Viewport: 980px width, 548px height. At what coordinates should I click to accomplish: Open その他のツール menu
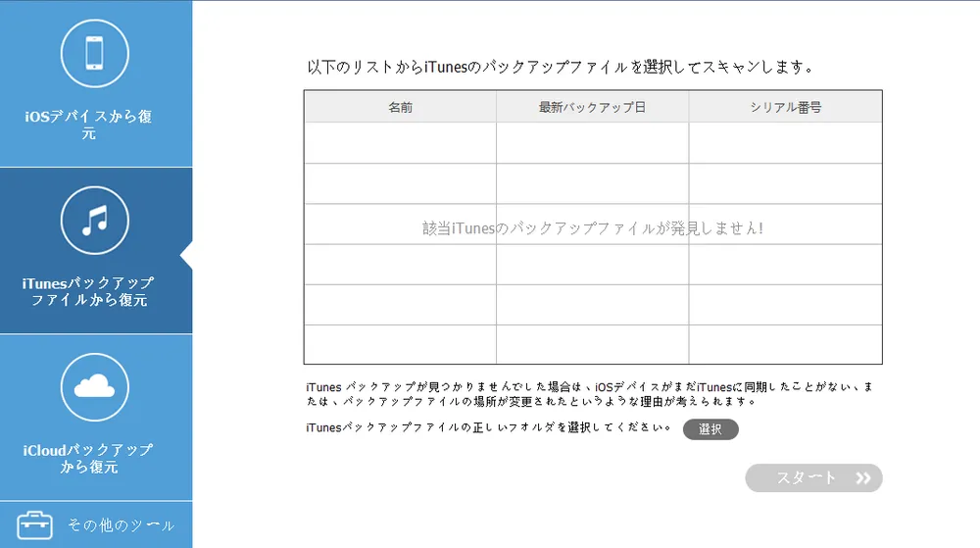(96, 524)
